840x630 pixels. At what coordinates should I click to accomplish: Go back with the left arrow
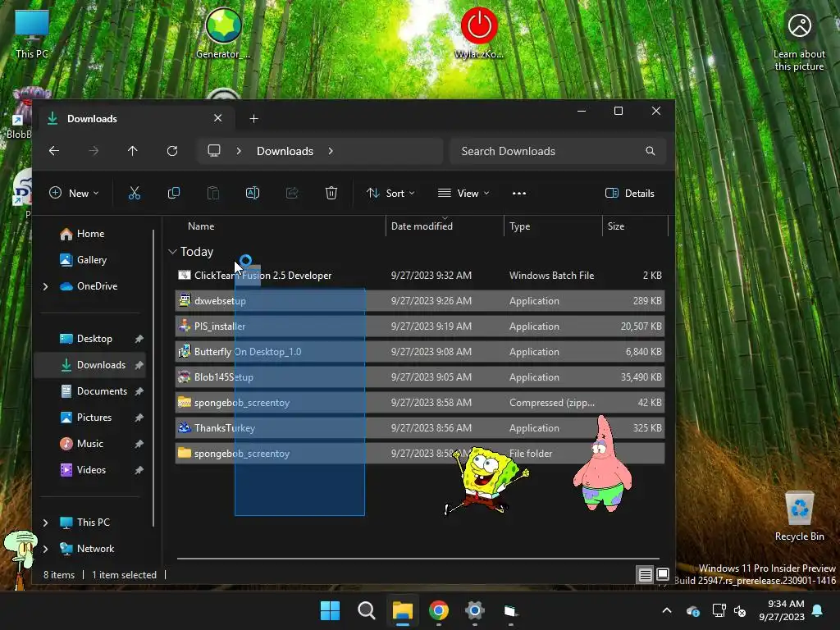coord(54,151)
